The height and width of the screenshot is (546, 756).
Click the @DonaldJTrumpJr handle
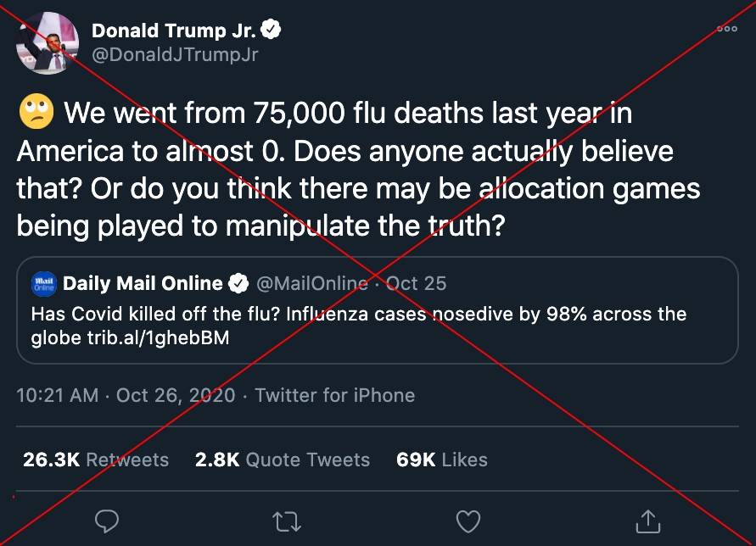coord(174,53)
